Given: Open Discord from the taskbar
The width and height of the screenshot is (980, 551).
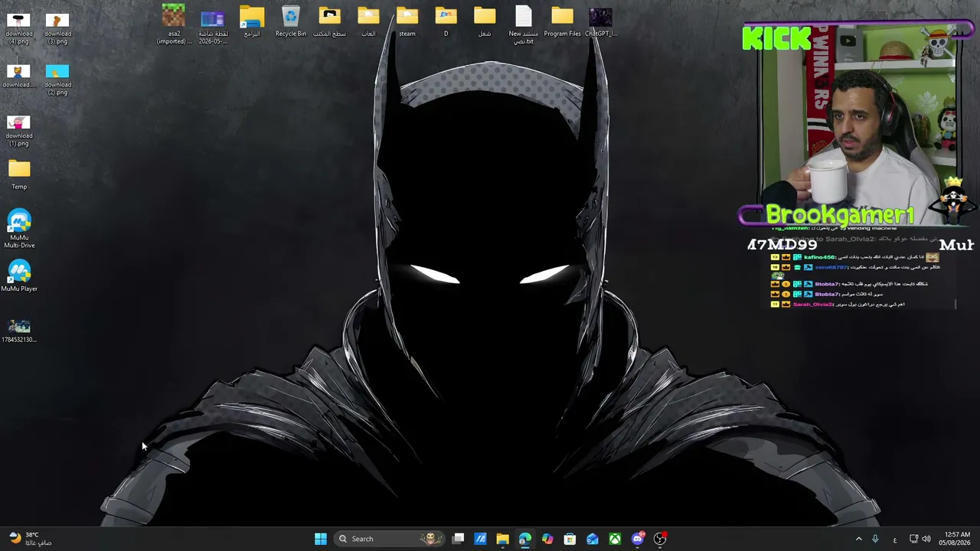Looking at the screenshot, I should pyautogui.click(x=638, y=539).
